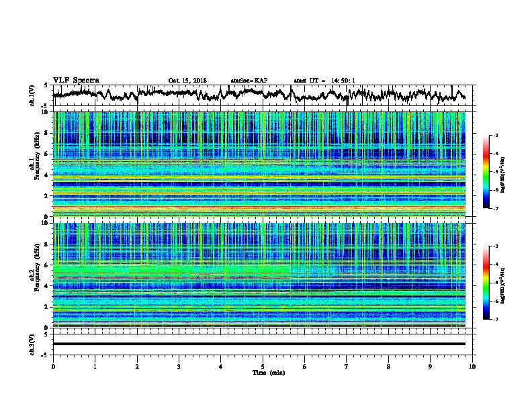The height and width of the screenshot is (411, 532).
Task: Click the 'ch.1(V)' waveform axis label
Action: [32, 95]
